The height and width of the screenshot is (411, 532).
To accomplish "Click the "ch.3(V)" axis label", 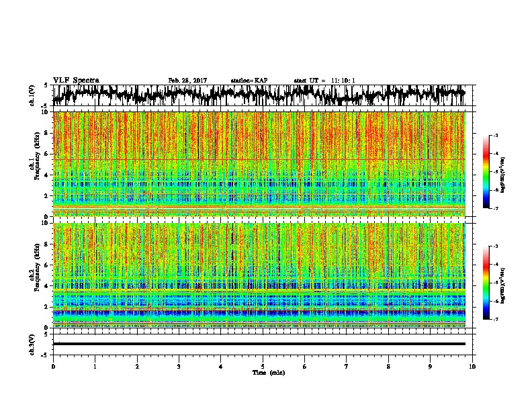I will 32,345.
